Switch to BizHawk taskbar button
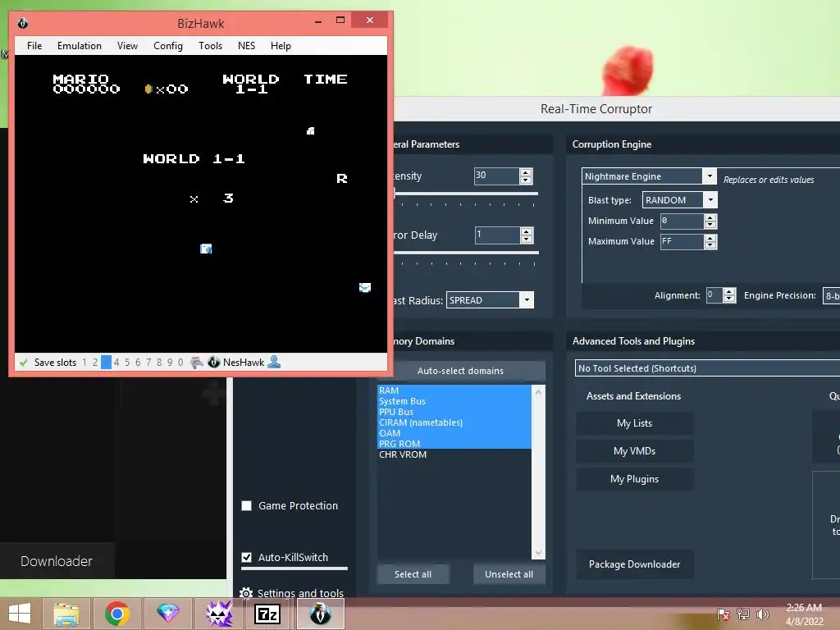 [321, 614]
